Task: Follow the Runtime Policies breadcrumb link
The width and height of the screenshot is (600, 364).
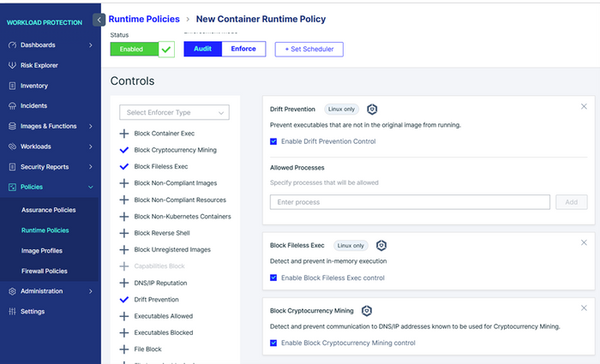Action: pos(144,19)
